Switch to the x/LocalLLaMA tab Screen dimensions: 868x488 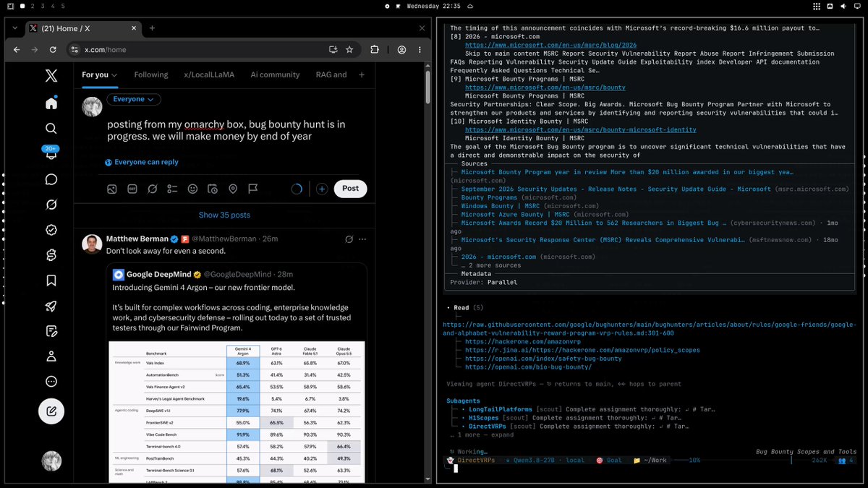tap(209, 74)
